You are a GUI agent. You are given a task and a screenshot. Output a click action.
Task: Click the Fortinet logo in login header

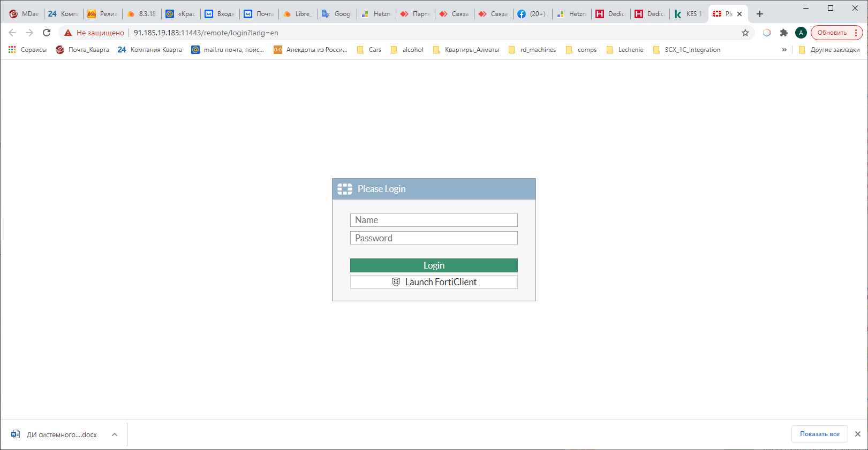pos(345,189)
